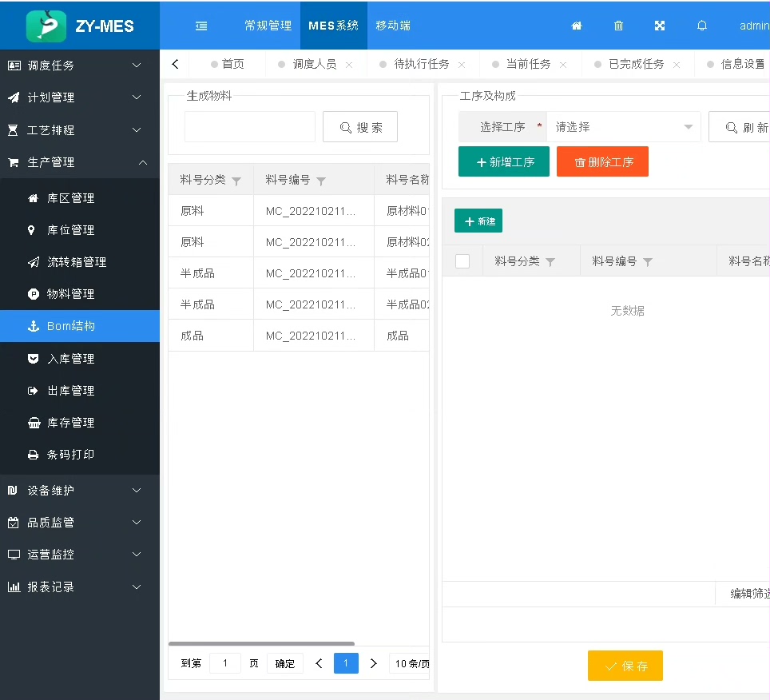Viewport: 770px width, 700px height.
Task: Collapse the 生产管理 sidebar menu
Action: pyautogui.click(x=80, y=162)
